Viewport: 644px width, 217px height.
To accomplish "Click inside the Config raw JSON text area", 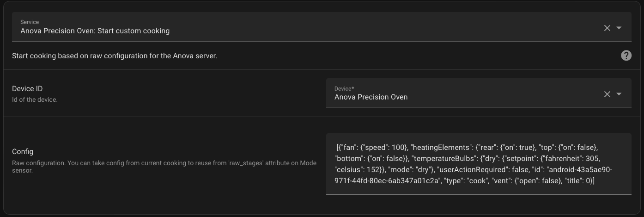I will [478, 164].
